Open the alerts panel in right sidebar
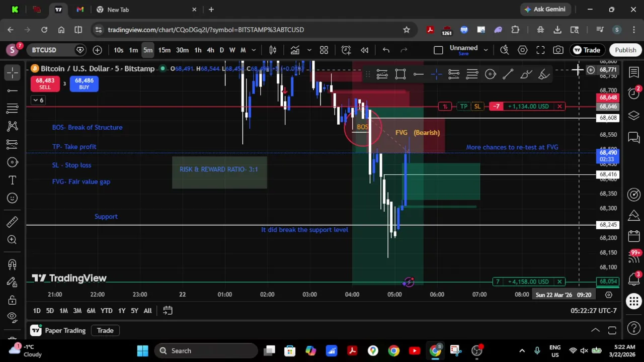This screenshot has height=362, width=644. [634, 94]
